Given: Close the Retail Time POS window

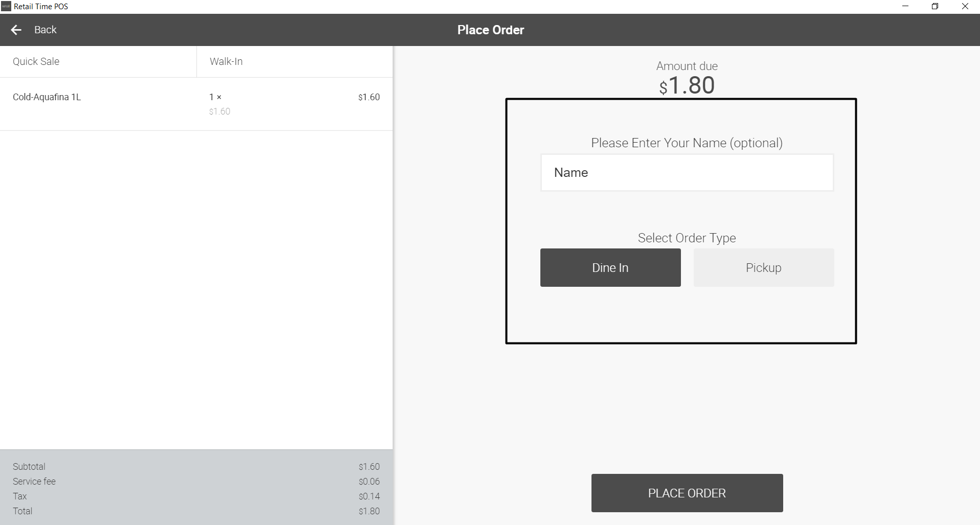Looking at the screenshot, I should (965, 7).
